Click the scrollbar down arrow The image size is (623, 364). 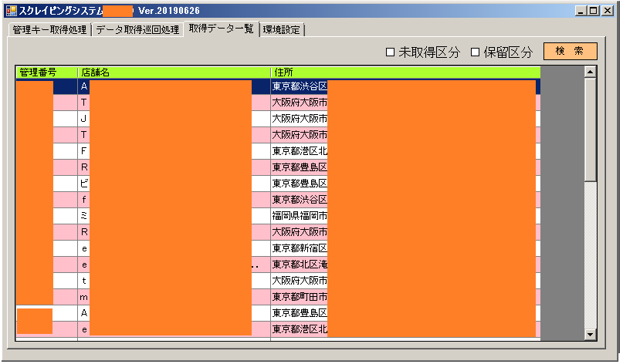[591, 335]
